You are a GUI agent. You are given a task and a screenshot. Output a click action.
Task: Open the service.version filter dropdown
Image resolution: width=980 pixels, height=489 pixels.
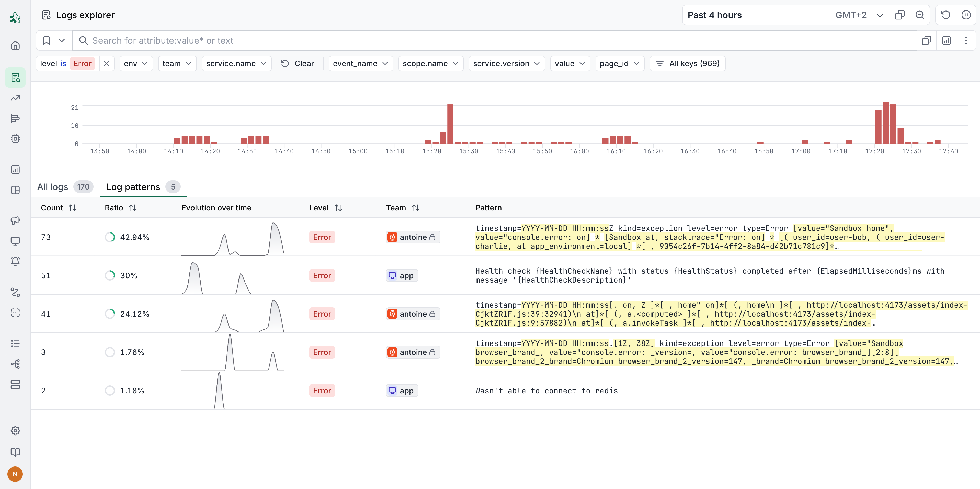506,63
